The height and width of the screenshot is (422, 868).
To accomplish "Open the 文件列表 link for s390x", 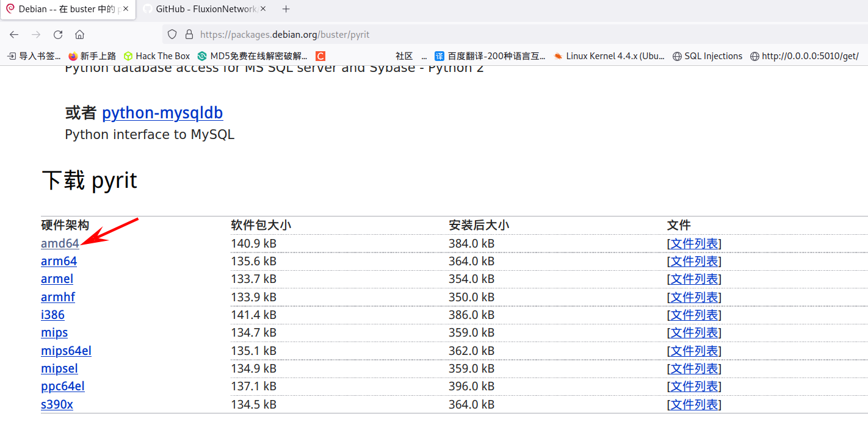I will pyautogui.click(x=694, y=404).
